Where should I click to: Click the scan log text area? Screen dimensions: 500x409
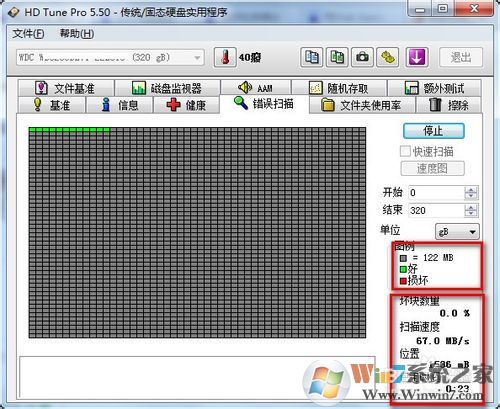[x=197, y=378]
